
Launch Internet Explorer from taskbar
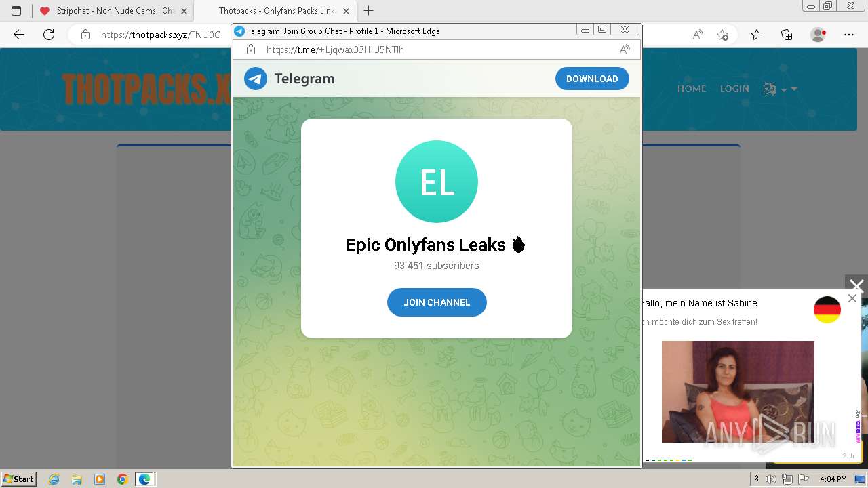pos(54,479)
